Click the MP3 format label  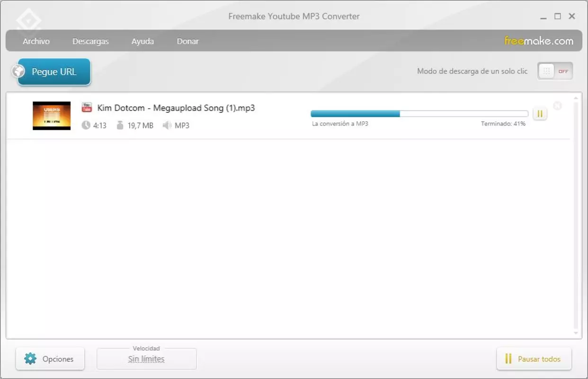182,126
